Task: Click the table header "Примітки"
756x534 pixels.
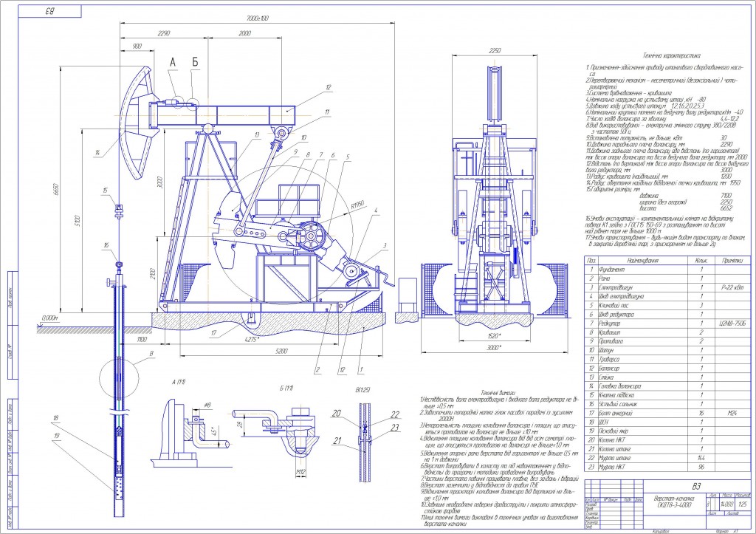Action: click(x=733, y=261)
